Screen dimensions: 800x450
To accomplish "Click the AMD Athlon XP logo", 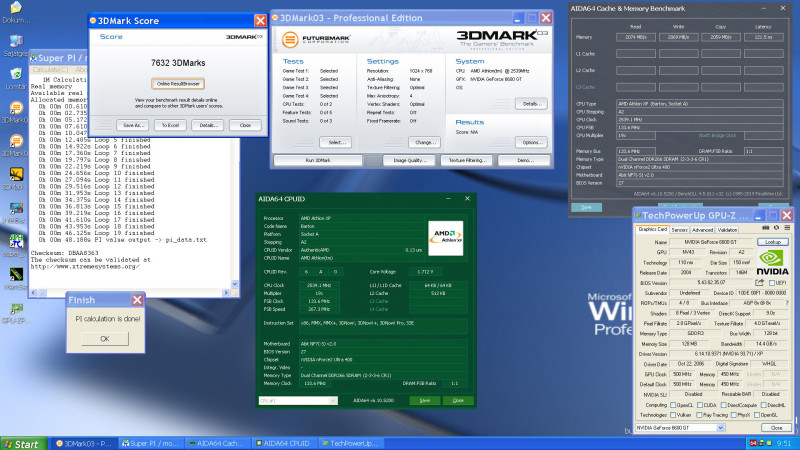I will pos(445,238).
